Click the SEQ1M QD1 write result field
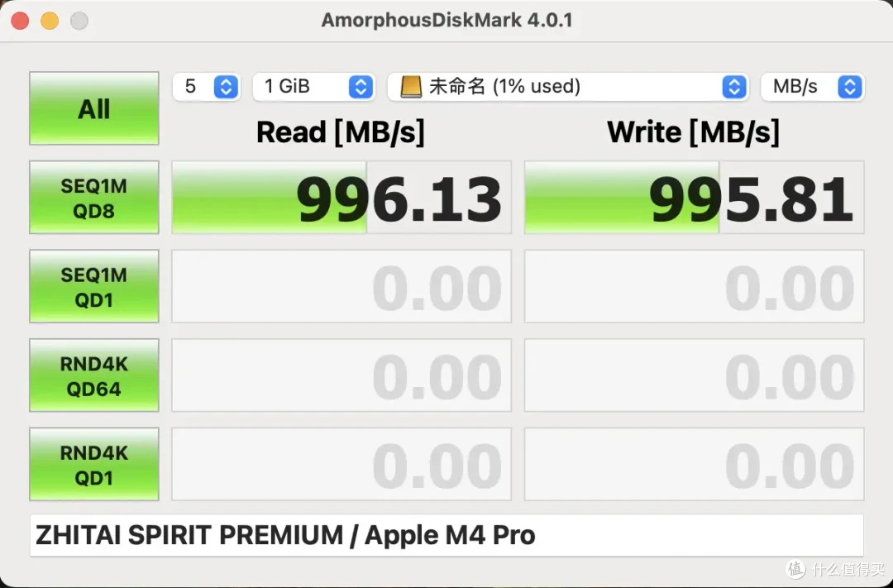The height and width of the screenshot is (588, 893). 695,286
